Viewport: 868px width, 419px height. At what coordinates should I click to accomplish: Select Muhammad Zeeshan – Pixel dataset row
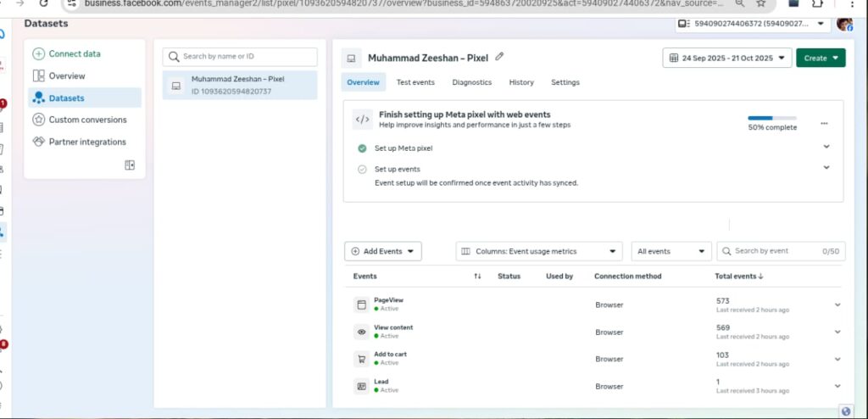240,86
